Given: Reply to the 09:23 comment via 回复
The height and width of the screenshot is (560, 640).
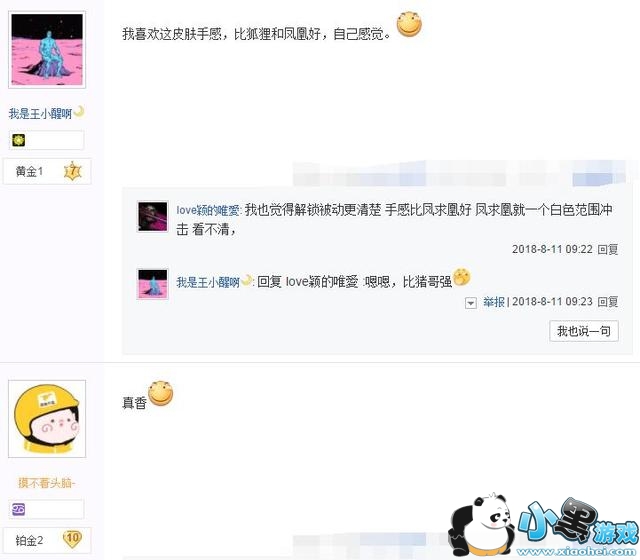Looking at the screenshot, I should 608,302.
